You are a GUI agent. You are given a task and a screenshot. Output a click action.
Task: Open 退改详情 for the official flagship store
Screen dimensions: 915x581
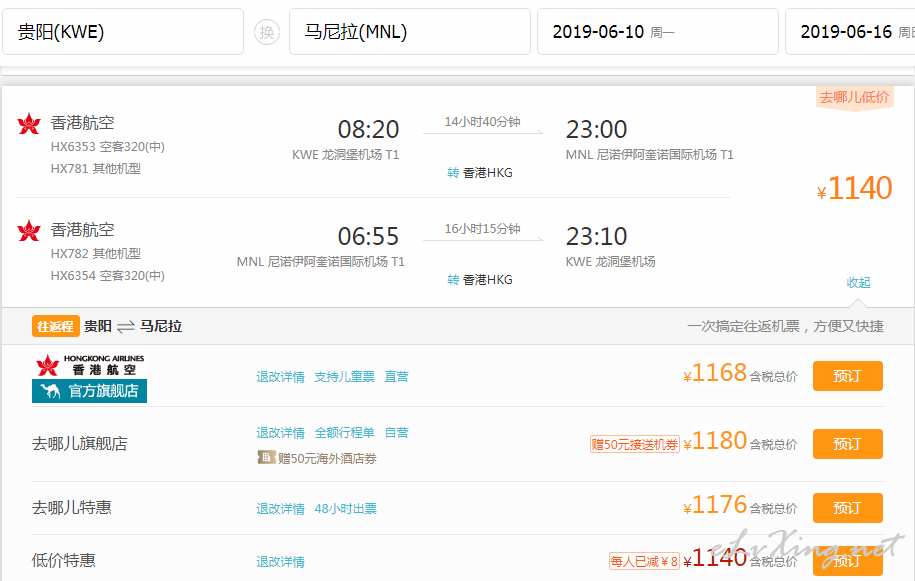(x=281, y=377)
